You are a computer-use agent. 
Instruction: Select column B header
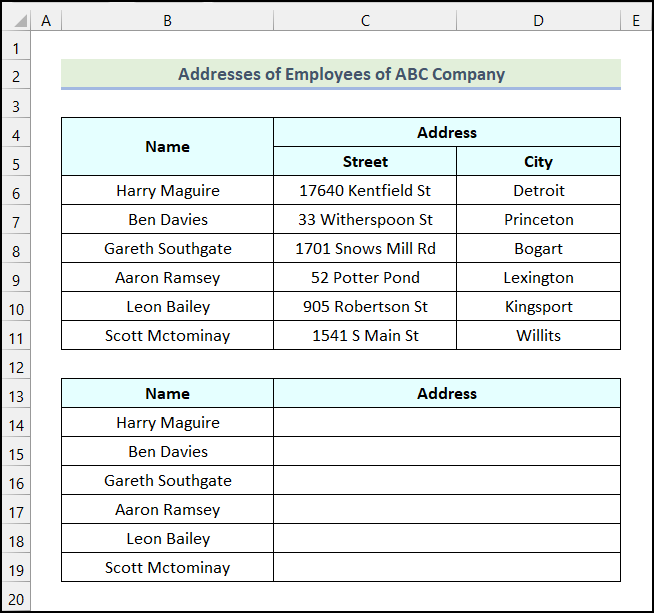167,20
